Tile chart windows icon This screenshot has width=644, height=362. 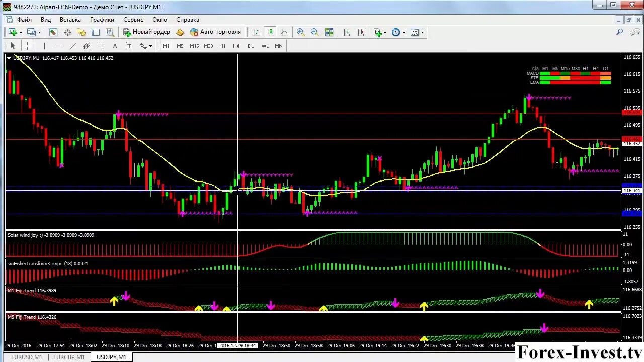[329, 32]
